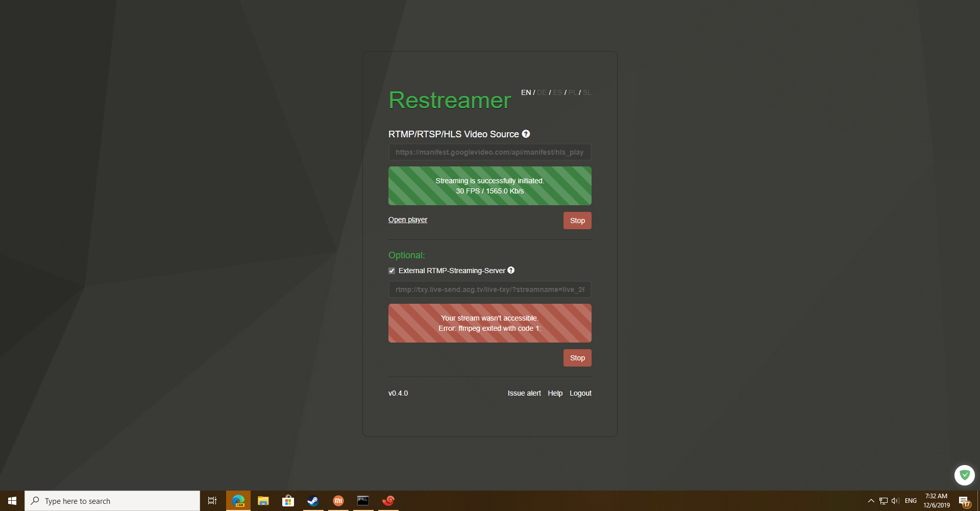Click the network icon in system tray
980x511 pixels.
pos(883,501)
